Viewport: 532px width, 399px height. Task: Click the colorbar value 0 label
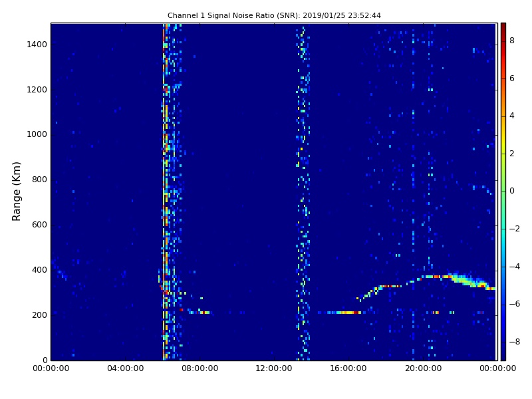click(512, 191)
